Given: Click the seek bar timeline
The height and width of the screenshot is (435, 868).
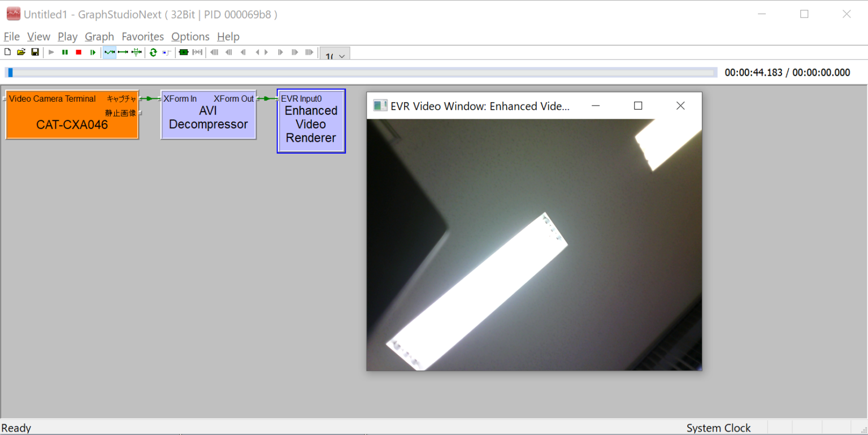Looking at the screenshot, I should point(362,72).
